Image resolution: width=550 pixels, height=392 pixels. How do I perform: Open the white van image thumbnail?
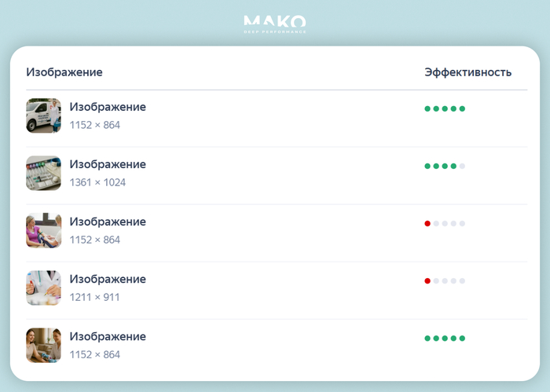point(43,115)
